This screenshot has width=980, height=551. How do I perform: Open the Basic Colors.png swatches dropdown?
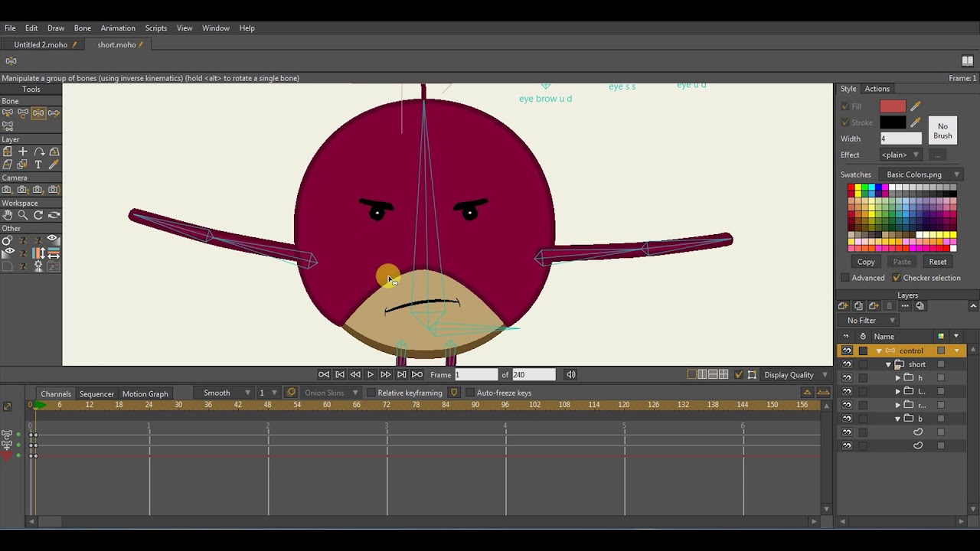(920, 174)
